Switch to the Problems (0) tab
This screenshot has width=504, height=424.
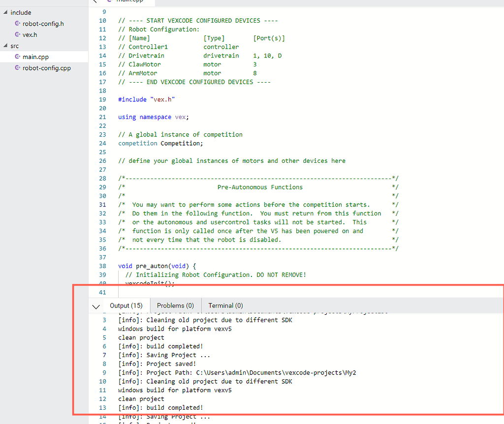coord(175,305)
